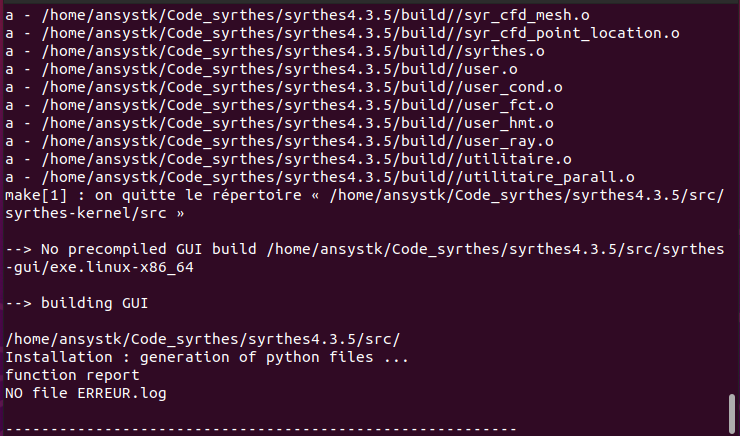Screen dimensions: 740x436
Task: Click the terminal scrollbar thumb
Action: click(732, 412)
